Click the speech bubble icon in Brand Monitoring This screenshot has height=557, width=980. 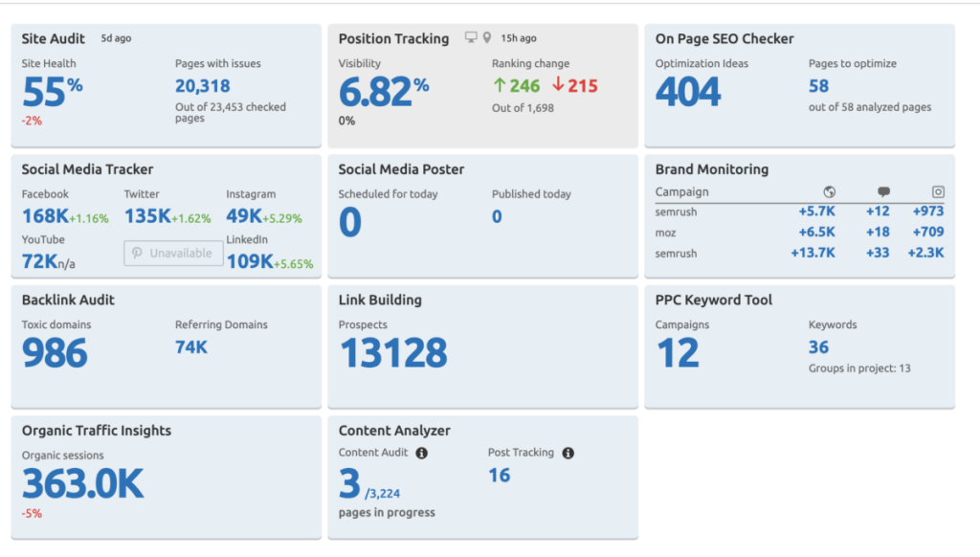point(883,192)
